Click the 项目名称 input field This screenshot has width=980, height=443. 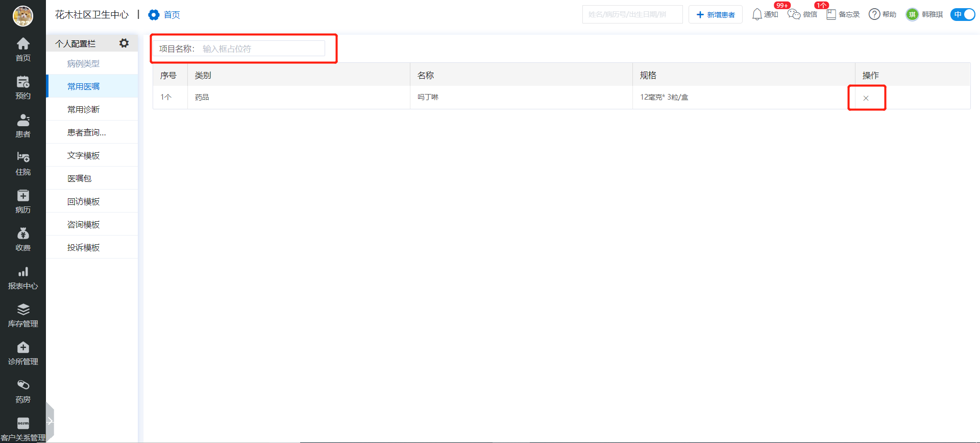tap(261, 49)
